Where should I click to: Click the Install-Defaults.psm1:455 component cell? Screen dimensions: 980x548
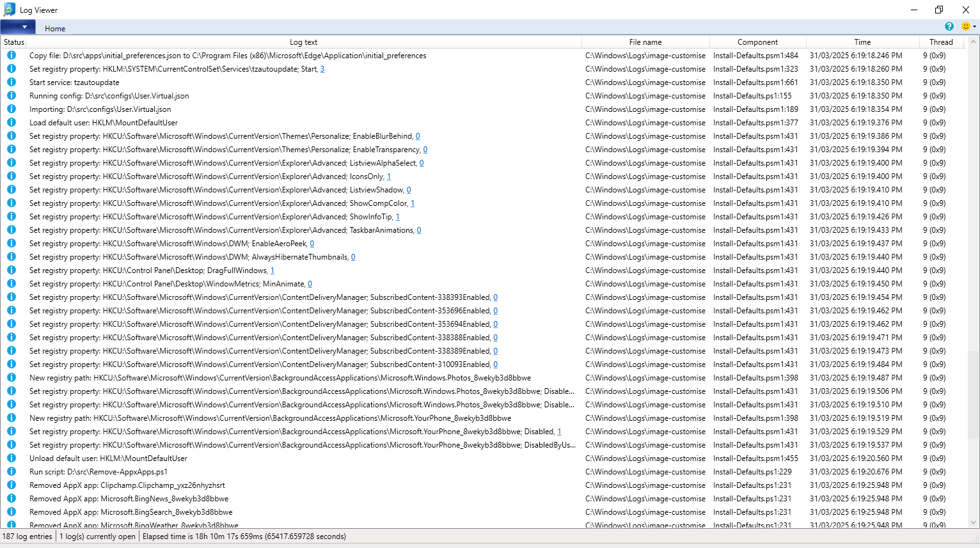(x=755, y=458)
